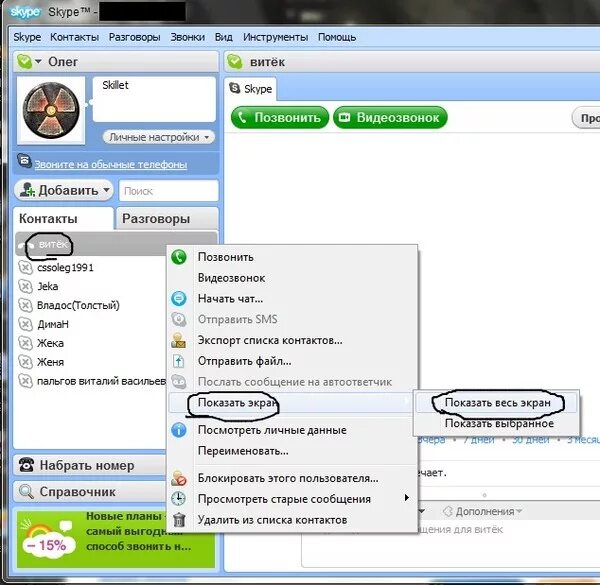Select Показать выбранное submenu item
This screenshot has width=600, height=585.
point(496,424)
